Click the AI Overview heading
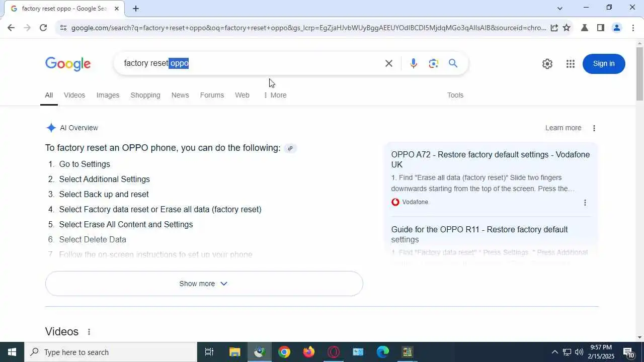Viewport: 644px width, 362px height. point(79,128)
